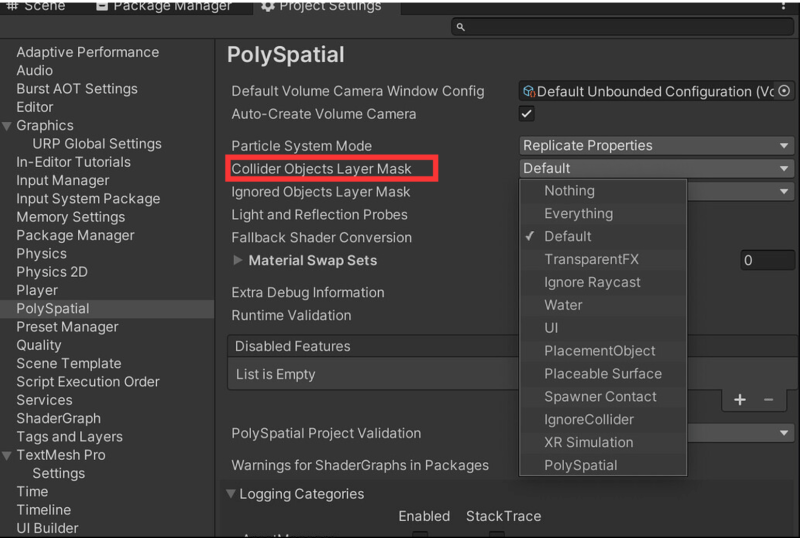The image size is (800, 538).
Task: Select URP Global Settings in the sidebar
Action: pos(96,144)
